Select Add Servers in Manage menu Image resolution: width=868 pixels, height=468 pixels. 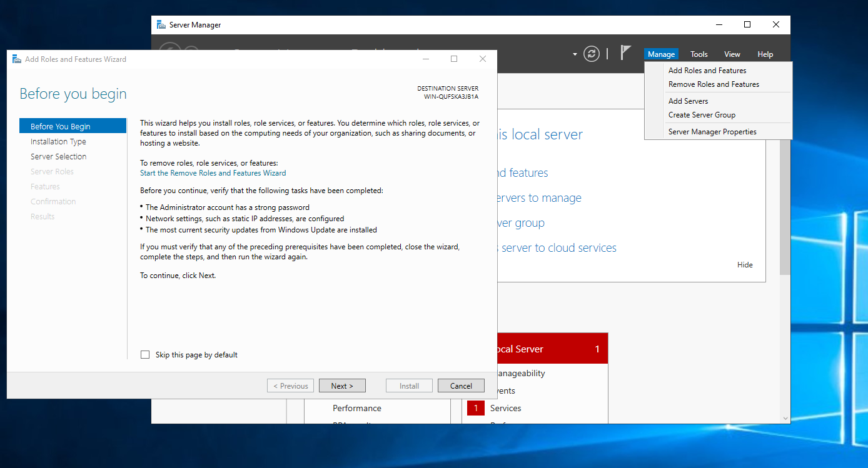pyautogui.click(x=688, y=101)
